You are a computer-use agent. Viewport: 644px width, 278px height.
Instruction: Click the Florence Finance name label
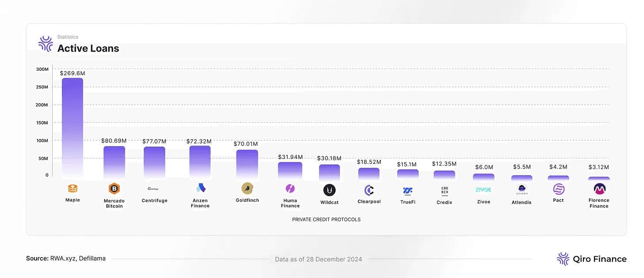point(599,203)
